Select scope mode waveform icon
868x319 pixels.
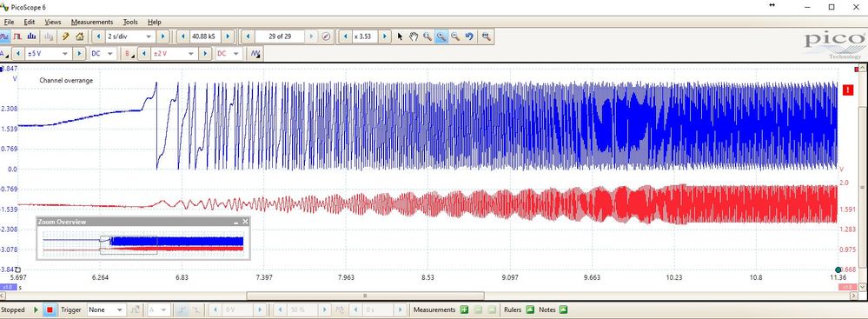(4, 37)
